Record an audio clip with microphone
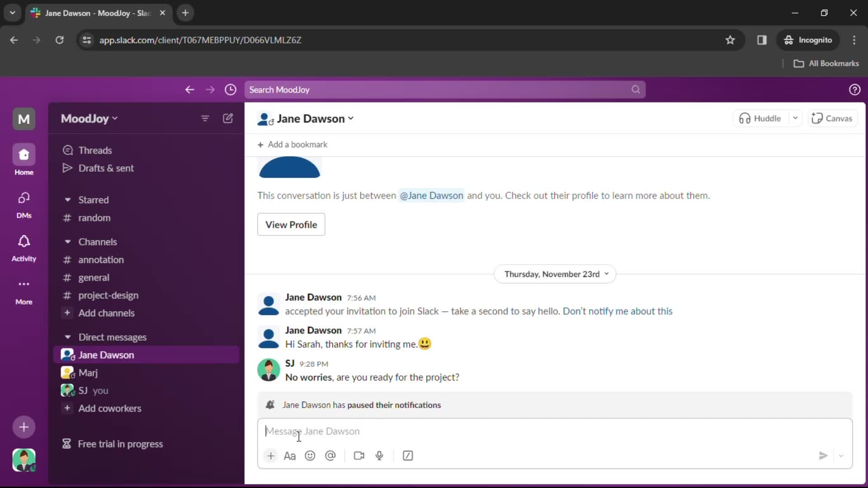The image size is (868, 488). click(x=379, y=455)
